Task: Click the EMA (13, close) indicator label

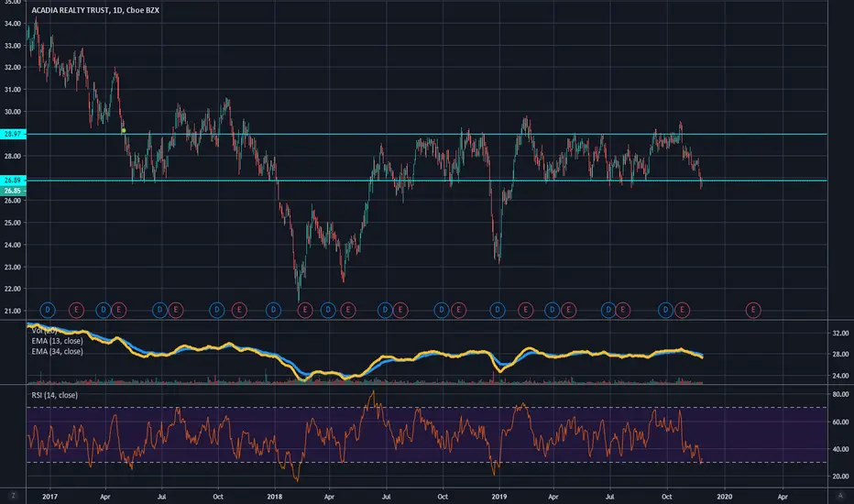Action: [57, 341]
